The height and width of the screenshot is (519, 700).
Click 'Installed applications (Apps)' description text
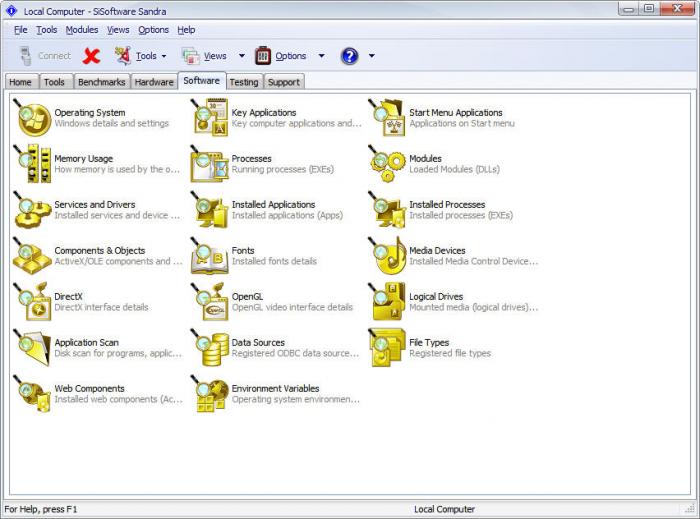(287, 216)
